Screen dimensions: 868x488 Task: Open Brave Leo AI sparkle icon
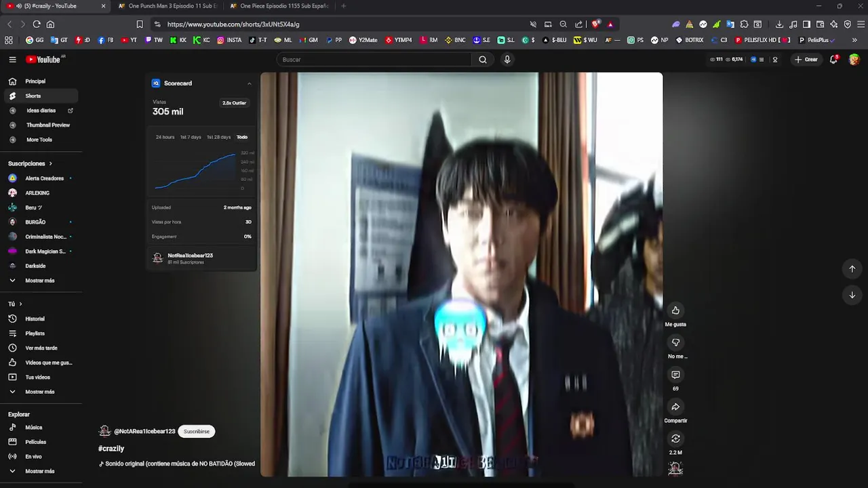coord(833,24)
